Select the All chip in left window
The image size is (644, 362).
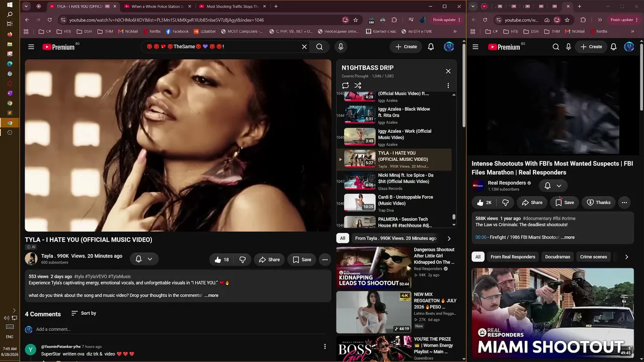click(343, 238)
